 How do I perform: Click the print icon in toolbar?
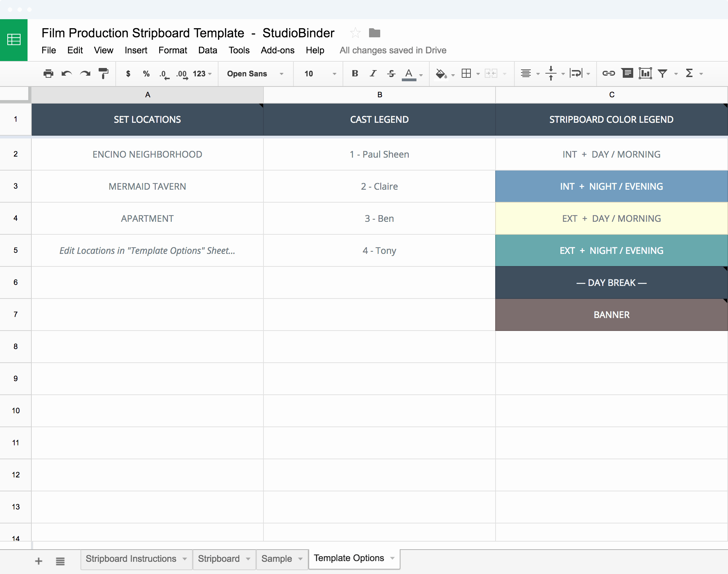[x=47, y=74]
